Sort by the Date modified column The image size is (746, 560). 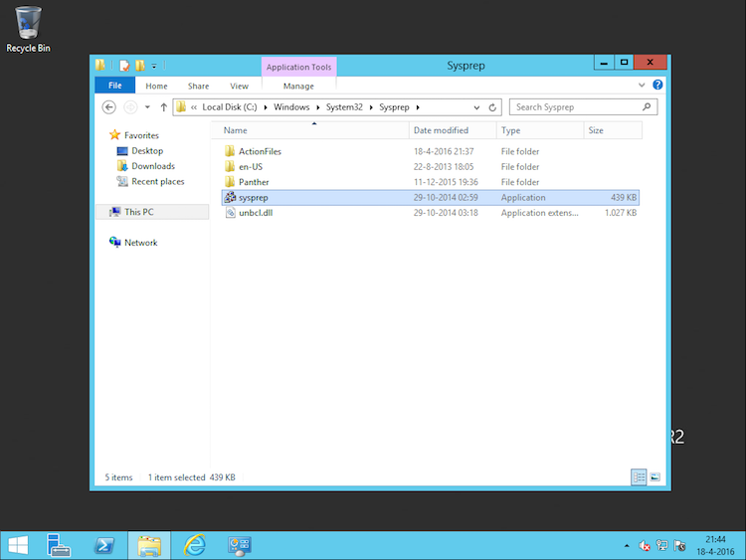point(453,130)
